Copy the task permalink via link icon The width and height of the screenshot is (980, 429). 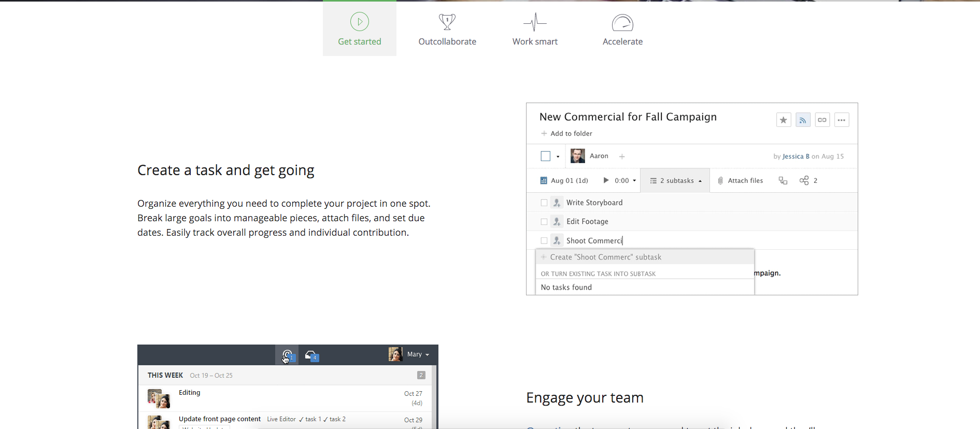[822, 120]
